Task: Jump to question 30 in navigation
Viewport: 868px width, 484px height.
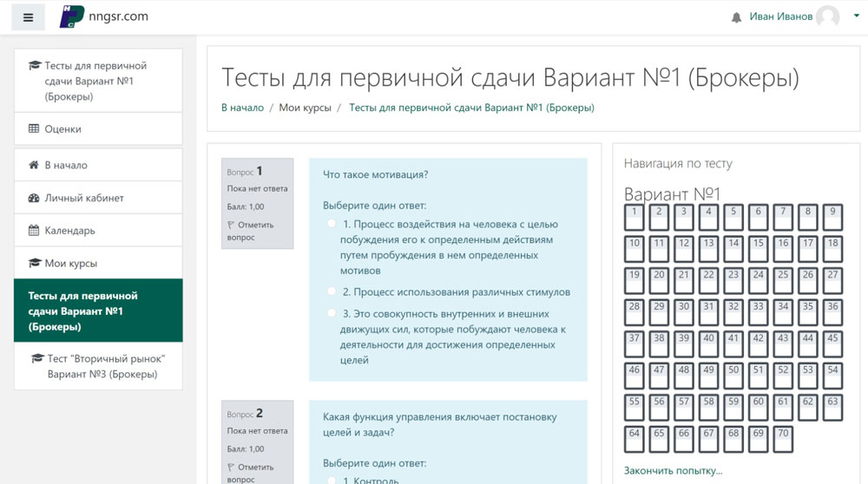Action: point(684,312)
